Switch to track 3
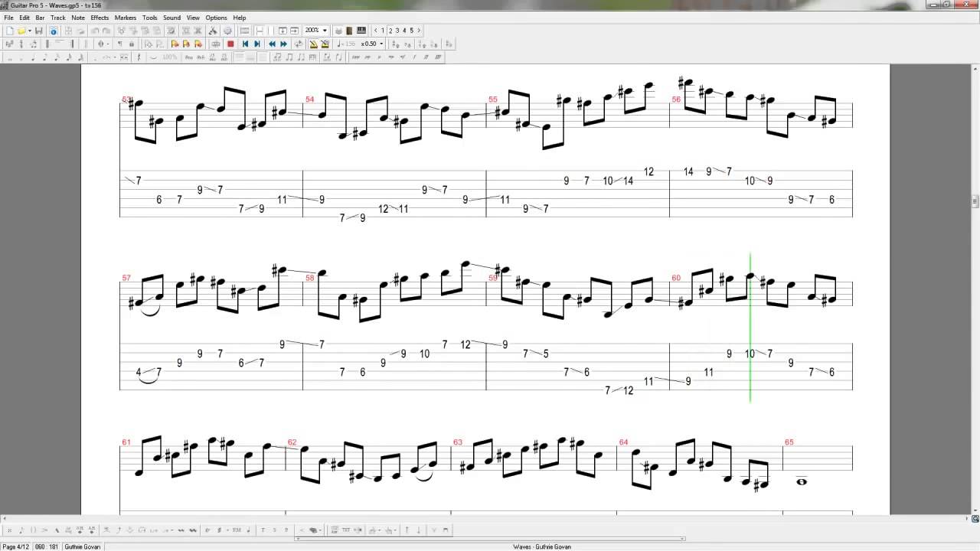Image resolution: width=980 pixels, height=551 pixels. pos(397,31)
